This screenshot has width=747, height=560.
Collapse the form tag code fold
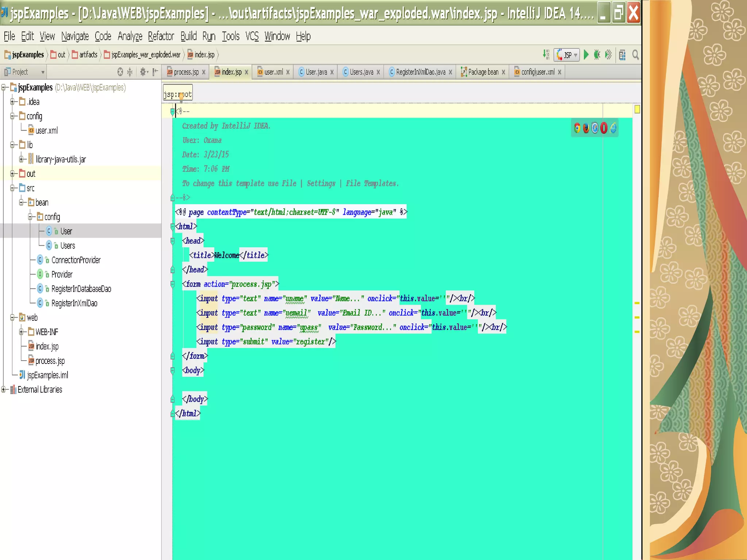[x=173, y=284]
